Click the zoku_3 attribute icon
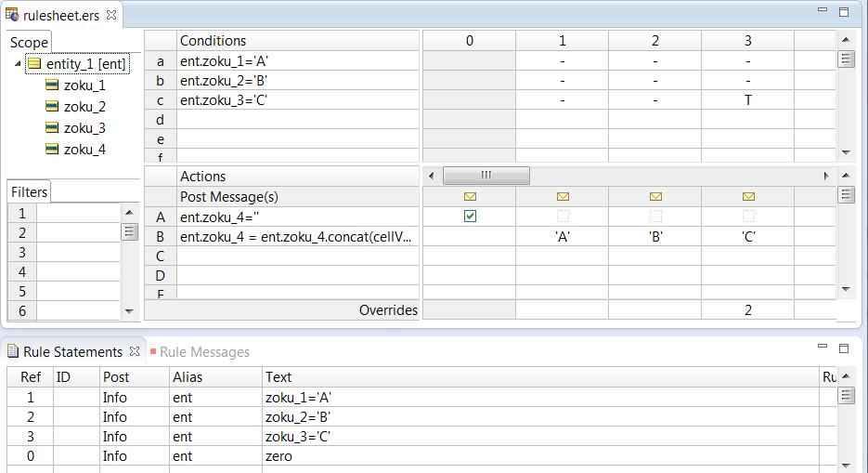868x473 pixels. (52, 127)
